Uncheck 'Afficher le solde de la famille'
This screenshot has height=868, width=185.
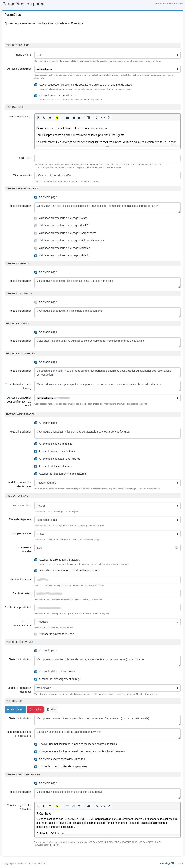(36, 444)
